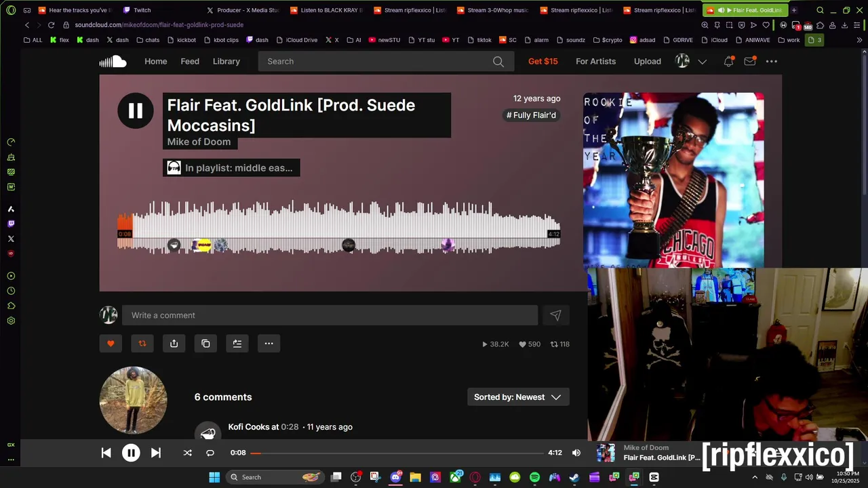Show hidden system tray icons chevron
Viewport: 868px width, 488px height.
point(755,477)
